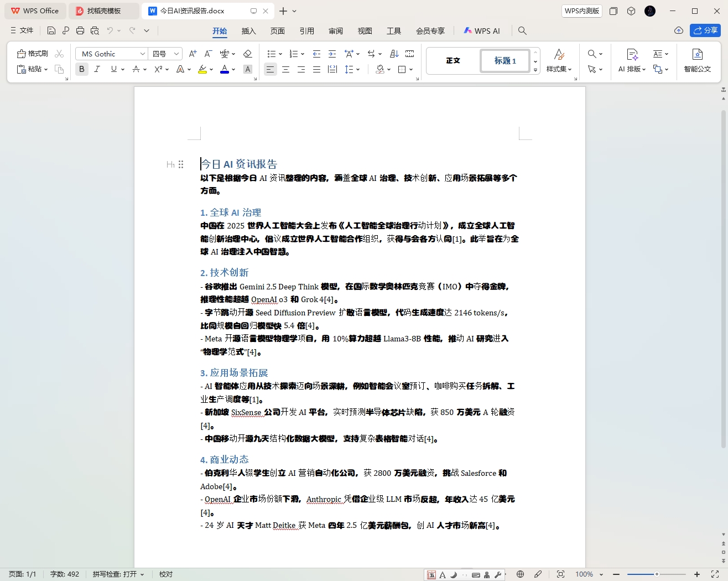
Task: Decrease font size with the A- icon
Action: pos(208,54)
